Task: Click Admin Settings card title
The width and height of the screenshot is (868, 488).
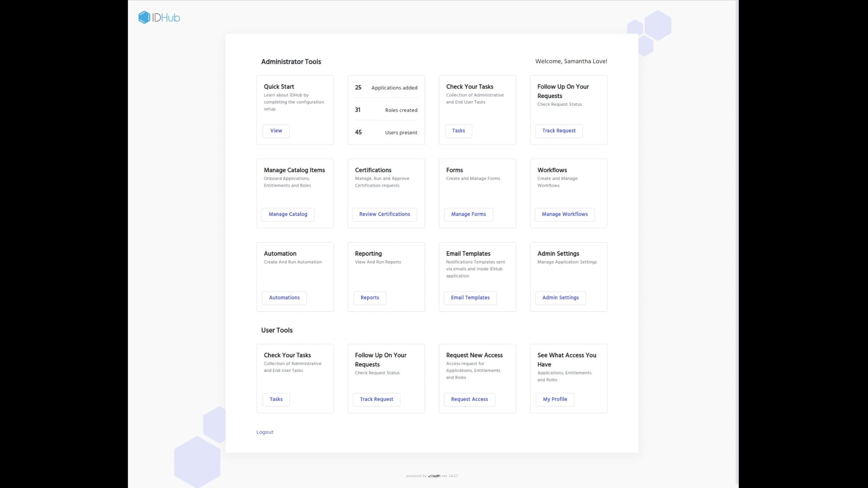Action: 558,254
